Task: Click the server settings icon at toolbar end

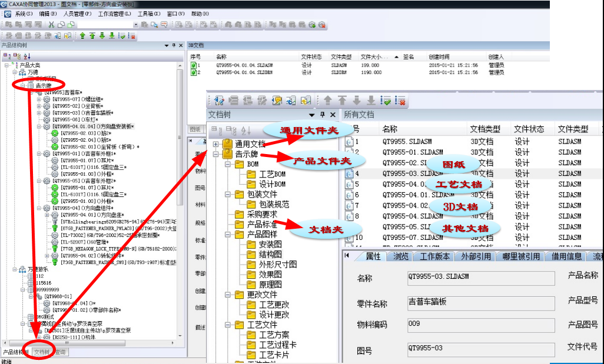Action: (322, 25)
